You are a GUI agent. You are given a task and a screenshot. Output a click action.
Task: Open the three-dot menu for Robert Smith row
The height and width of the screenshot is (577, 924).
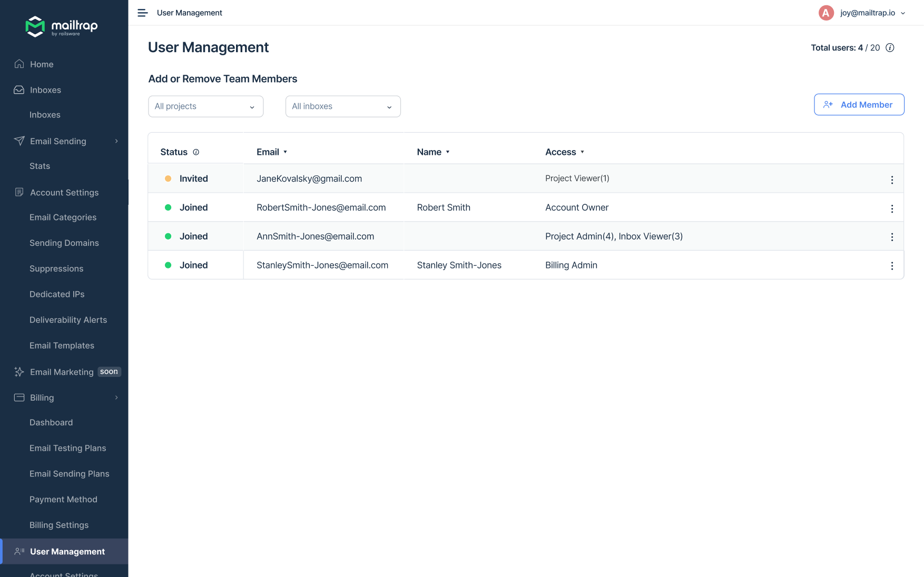(x=892, y=209)
